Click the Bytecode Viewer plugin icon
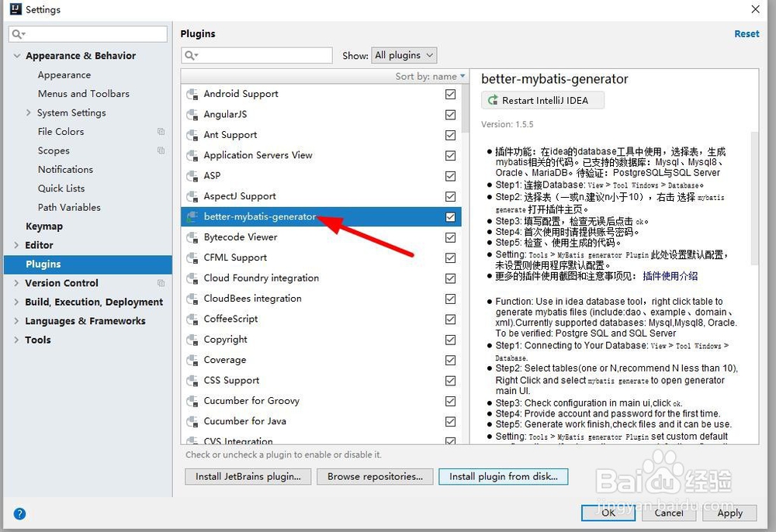Image resolution: width=776 pixels, height=532 pixels. click(x=192, y=237)
